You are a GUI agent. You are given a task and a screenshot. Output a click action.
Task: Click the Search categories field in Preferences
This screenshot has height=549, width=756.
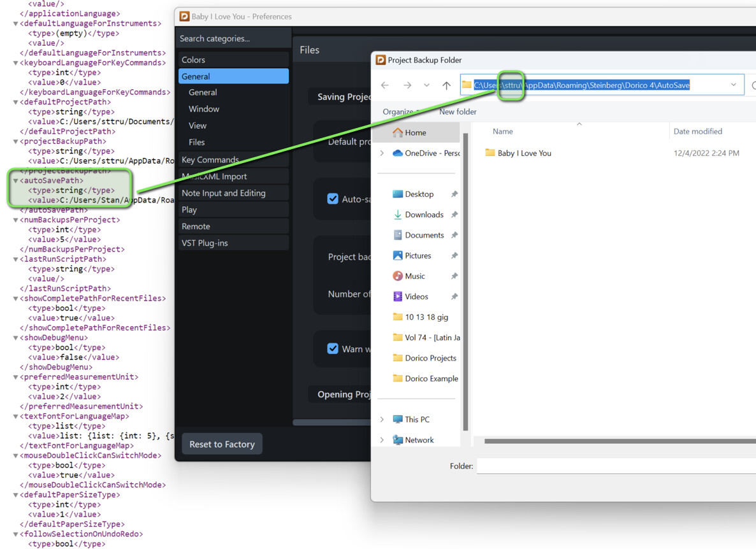pos(233,38)
